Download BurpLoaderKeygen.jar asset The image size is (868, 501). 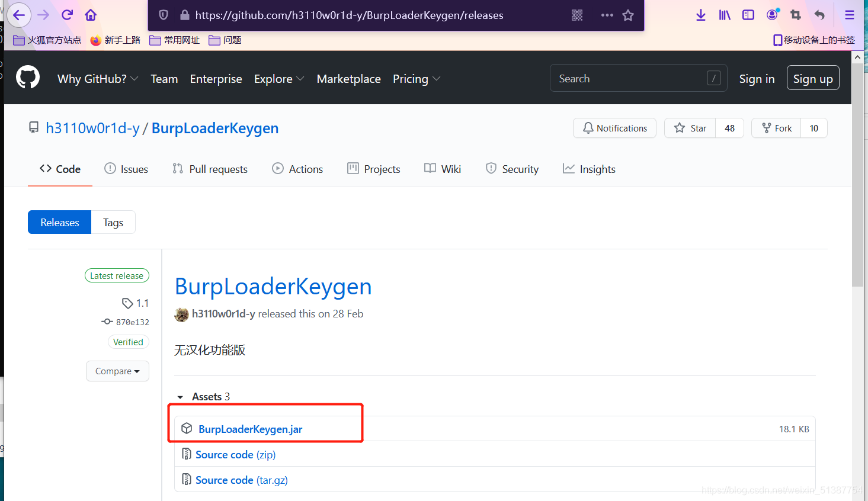coord(251,429)
